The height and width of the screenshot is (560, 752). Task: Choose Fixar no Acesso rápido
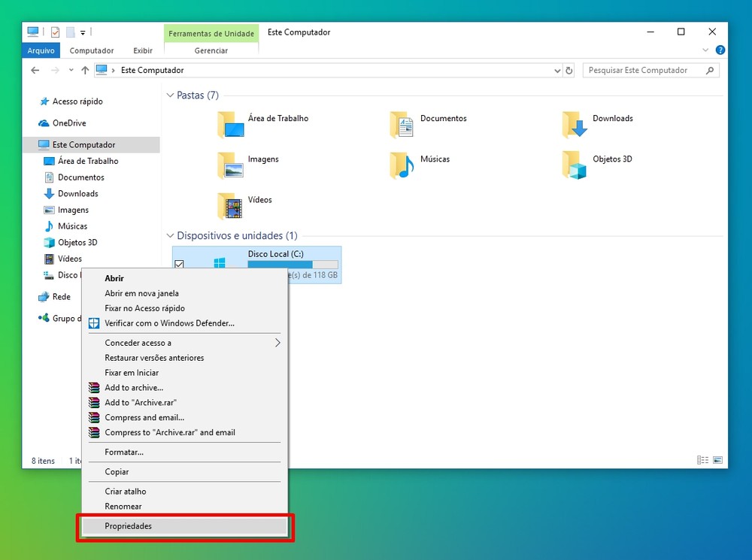pos(185,307)
